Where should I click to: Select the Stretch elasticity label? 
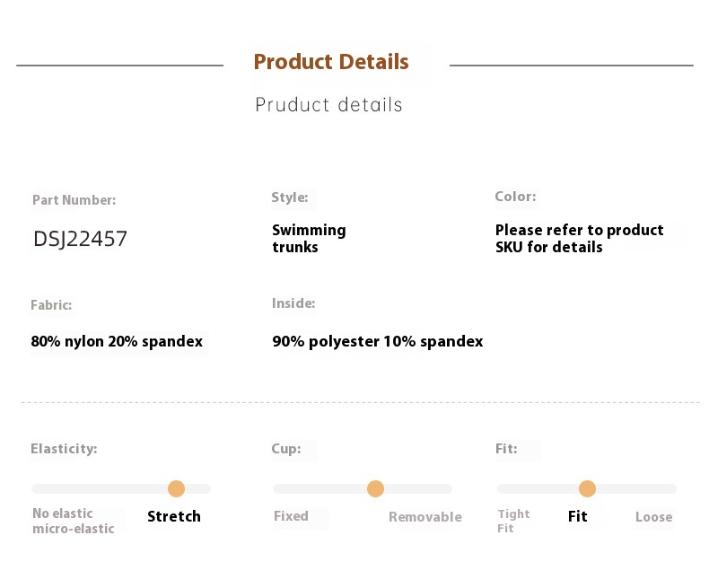click(174, 516)
